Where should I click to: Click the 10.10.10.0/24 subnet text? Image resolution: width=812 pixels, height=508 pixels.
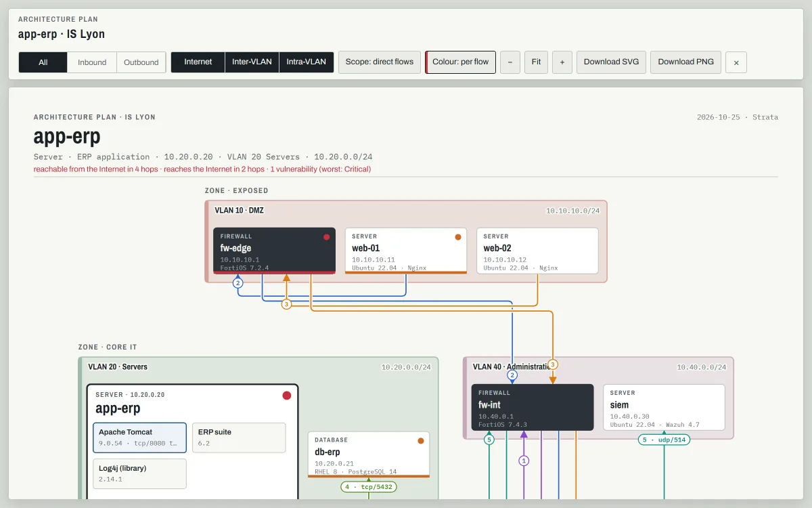[572, 211]
